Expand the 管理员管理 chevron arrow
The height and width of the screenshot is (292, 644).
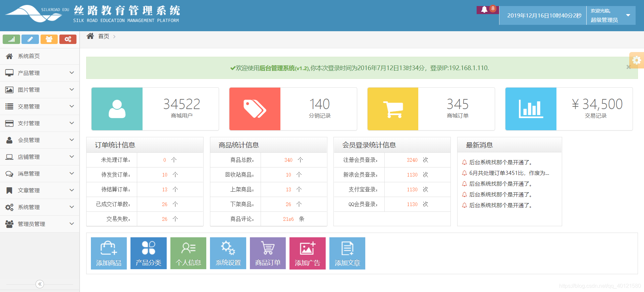(71, 224)
